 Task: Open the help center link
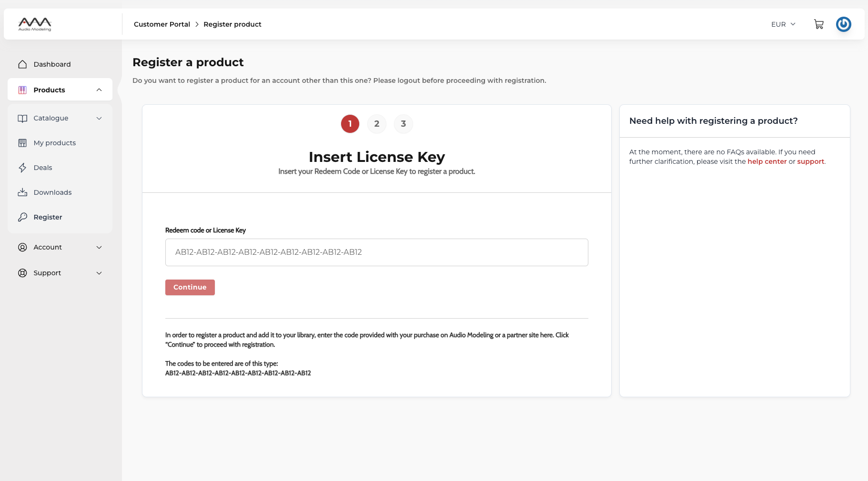click(x=767, y=161)
